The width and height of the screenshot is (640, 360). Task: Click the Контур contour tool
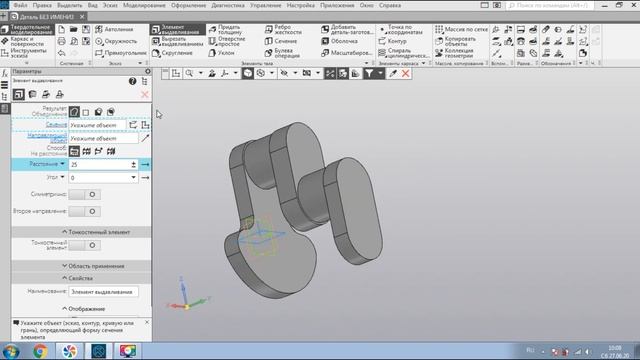coord(392,41)
